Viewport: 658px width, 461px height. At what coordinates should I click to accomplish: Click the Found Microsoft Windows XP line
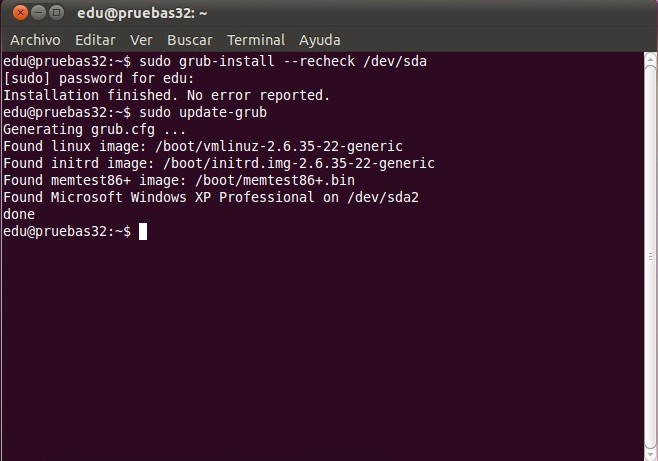click(x=211, y=197)
